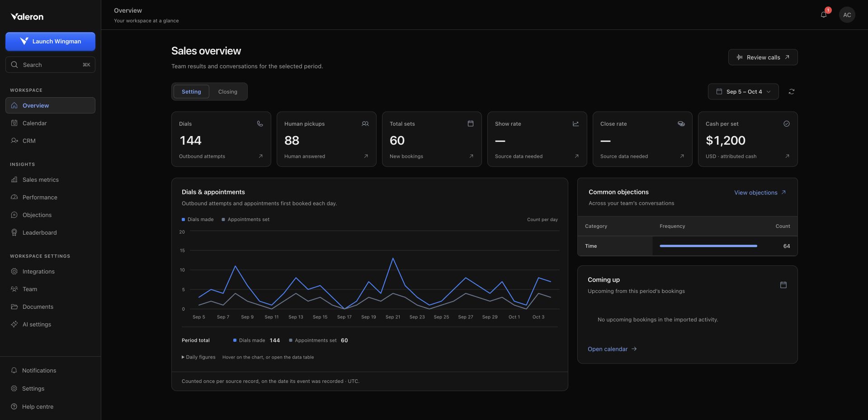Click the people icon on Human pickups card

[x=365, y=124]
